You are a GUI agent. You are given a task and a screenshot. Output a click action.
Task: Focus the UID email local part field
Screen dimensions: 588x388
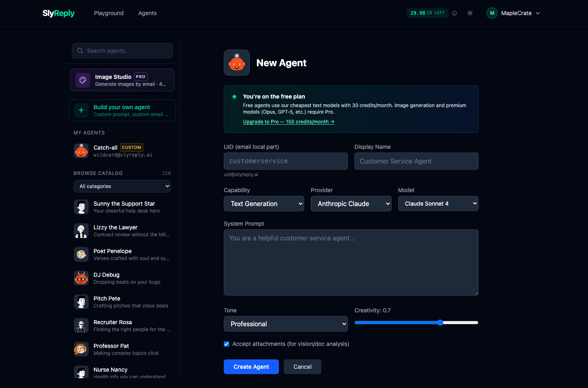point(286,161)
